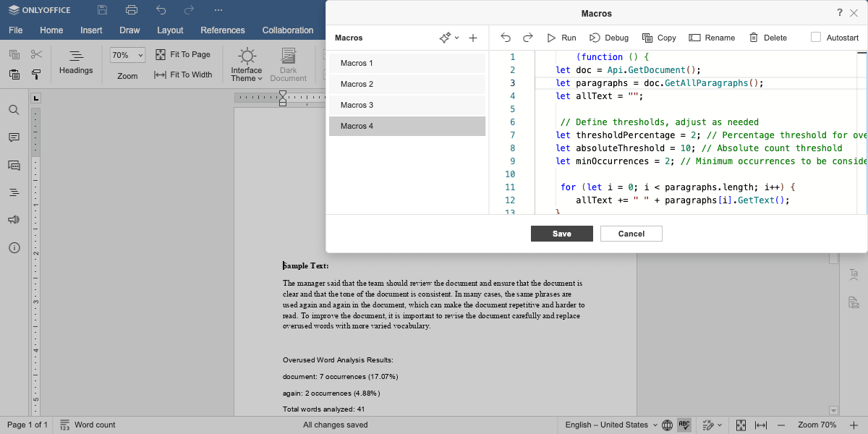This screenshot has height=434, width=868.
Task: Click the Print icon in title bar
Action: [131, 10]
